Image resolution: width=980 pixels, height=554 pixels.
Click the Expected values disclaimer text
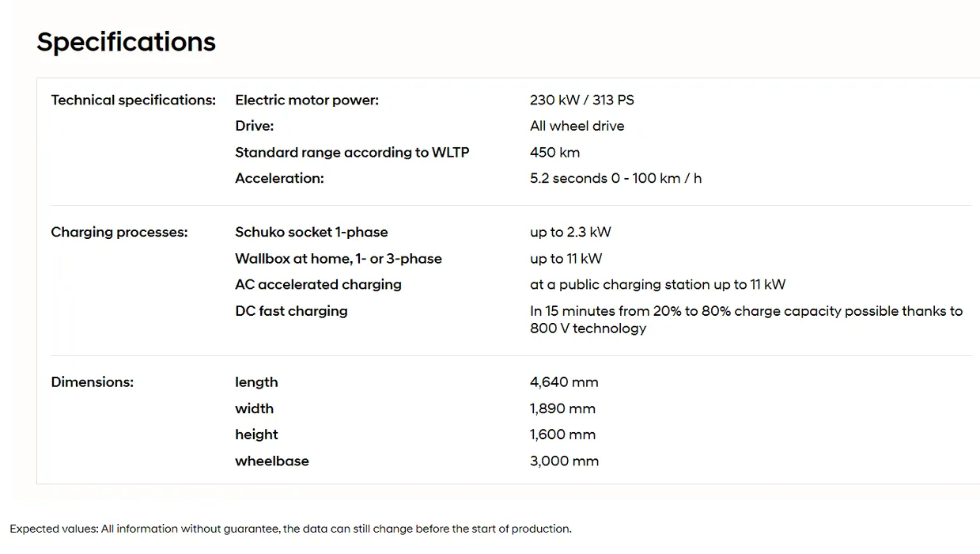(290, 529)
